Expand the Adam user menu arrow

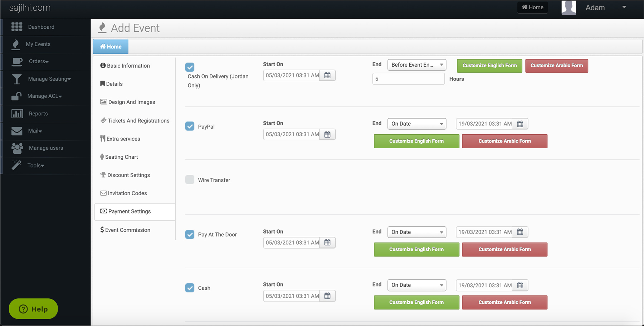tap(624, 7)
